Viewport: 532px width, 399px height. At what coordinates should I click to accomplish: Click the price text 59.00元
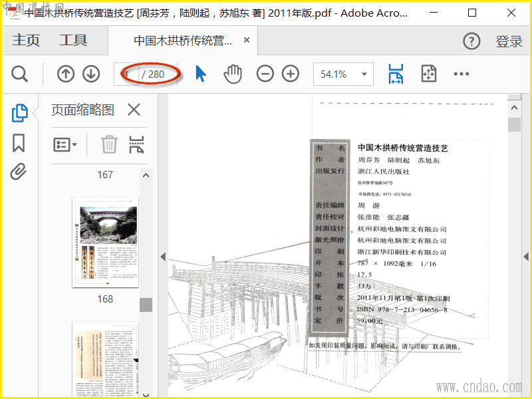[x=370, y=321]
